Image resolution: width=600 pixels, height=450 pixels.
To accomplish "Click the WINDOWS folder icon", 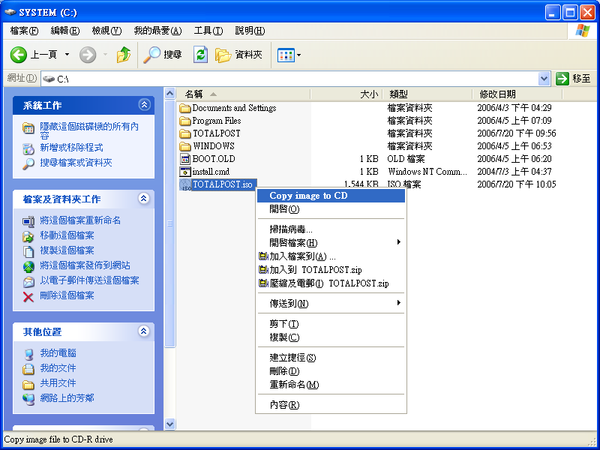I will [185, 146].
